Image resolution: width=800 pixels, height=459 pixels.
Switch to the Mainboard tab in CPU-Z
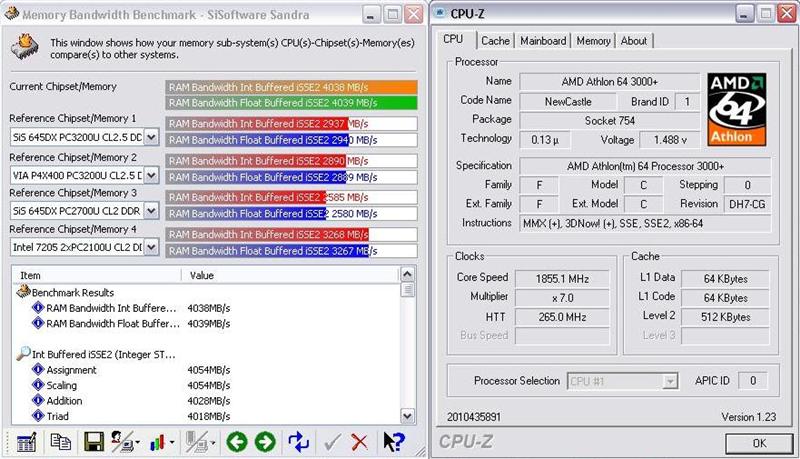point(543,41)
